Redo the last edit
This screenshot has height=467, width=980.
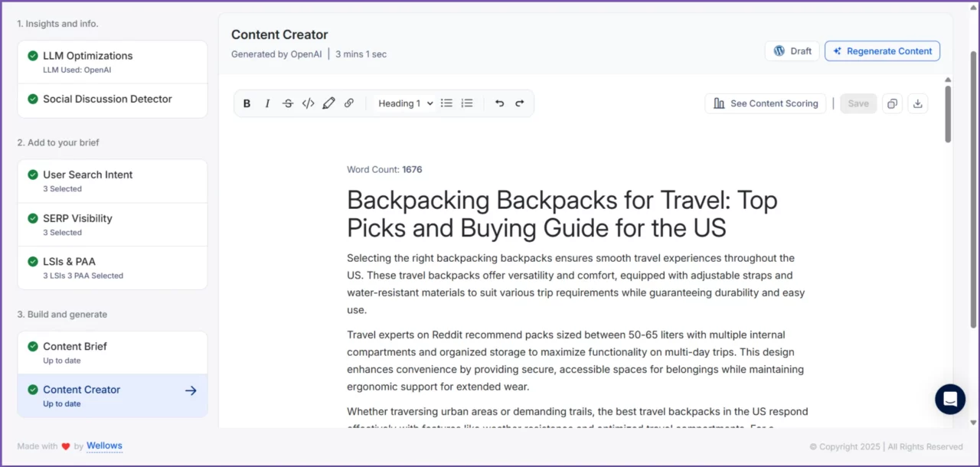[520, 103]
